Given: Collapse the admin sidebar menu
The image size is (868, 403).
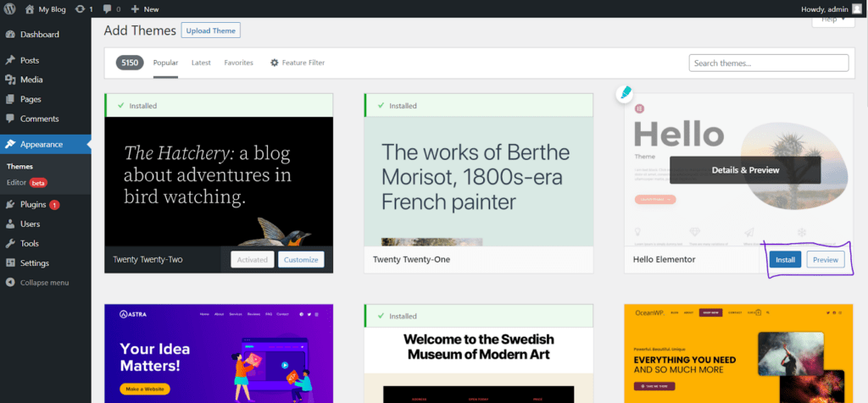Looking at the screenshot, I should (x=46, y=283).
